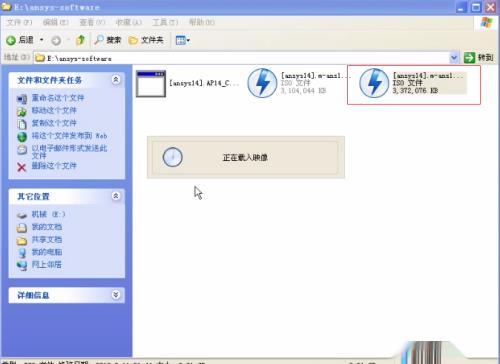500x364 pixels.
Task: Click the folder icon in address bar
Action: (40, 58)
